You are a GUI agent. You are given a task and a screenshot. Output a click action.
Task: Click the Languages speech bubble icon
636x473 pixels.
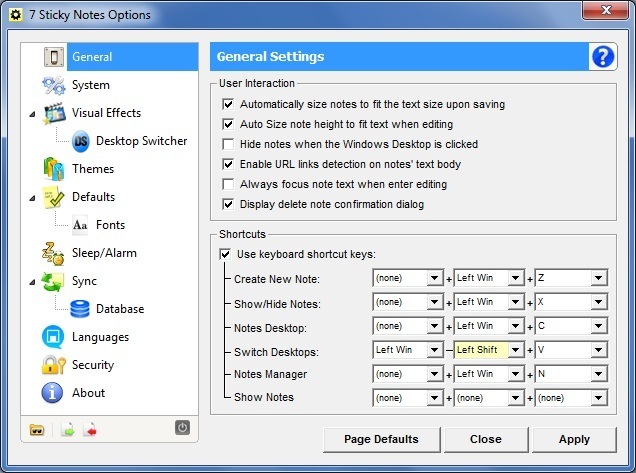[x=53, y=337]
